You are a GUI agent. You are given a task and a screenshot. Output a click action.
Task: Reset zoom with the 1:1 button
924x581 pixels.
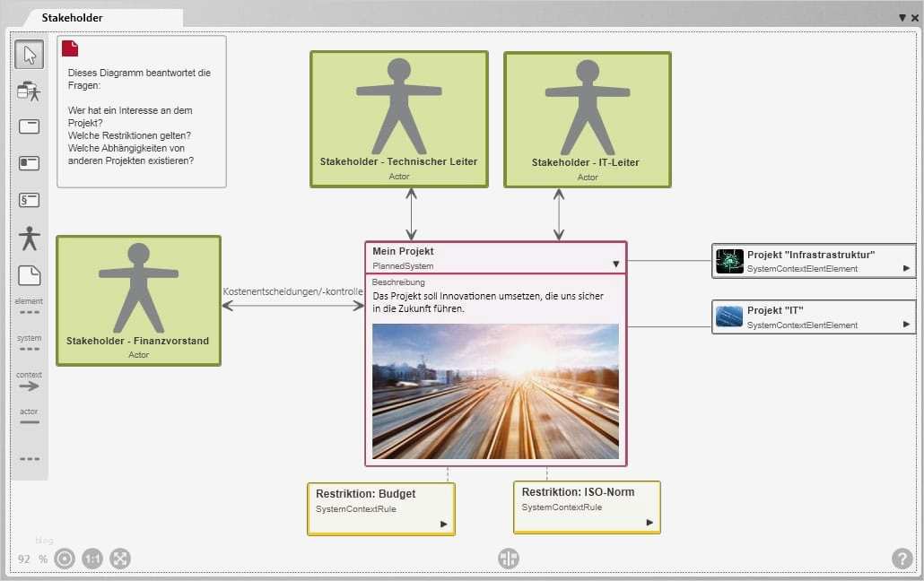point(92,559)
